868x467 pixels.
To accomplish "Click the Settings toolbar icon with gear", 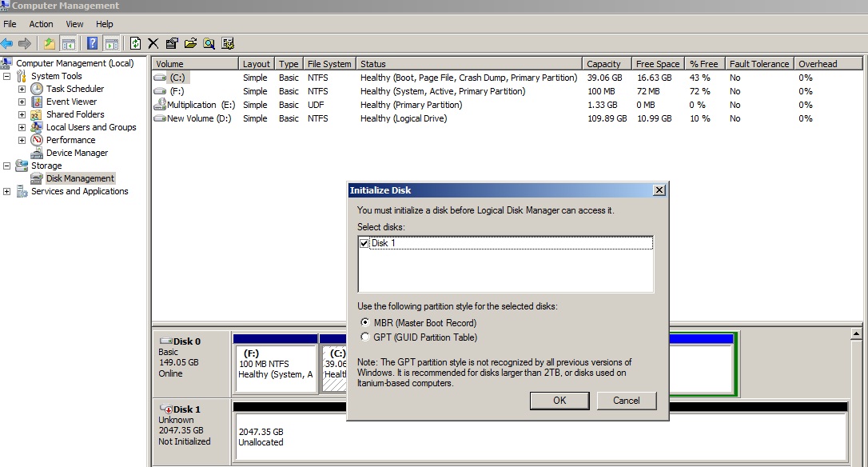I will point(228,43).
